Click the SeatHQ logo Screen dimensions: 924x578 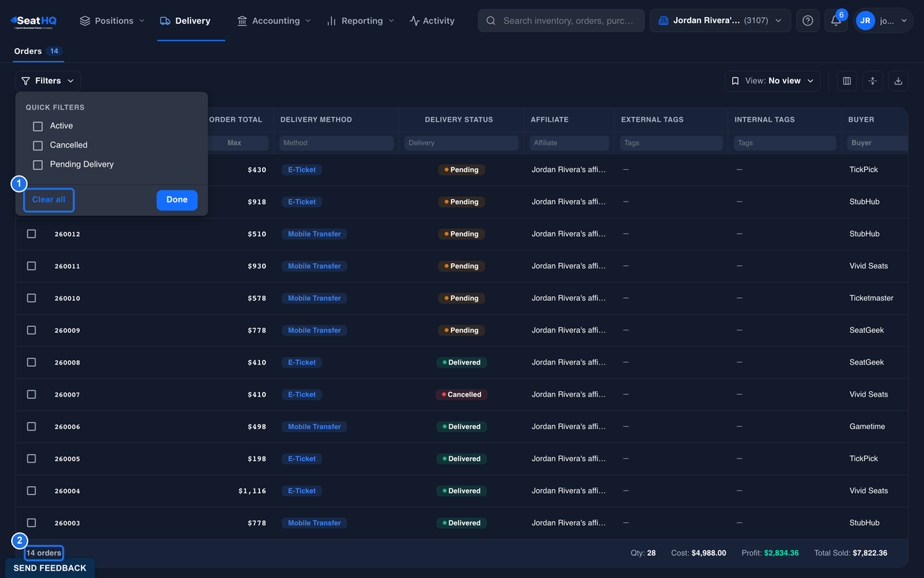point(33,21)
